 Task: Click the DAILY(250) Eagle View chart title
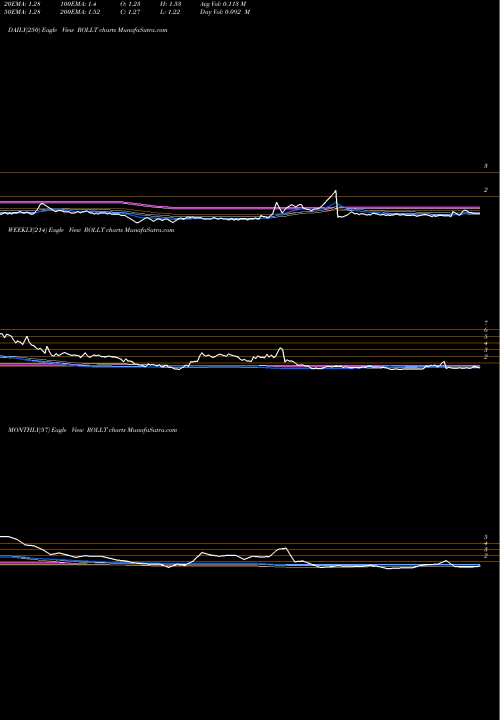click(x=88, y=30)
